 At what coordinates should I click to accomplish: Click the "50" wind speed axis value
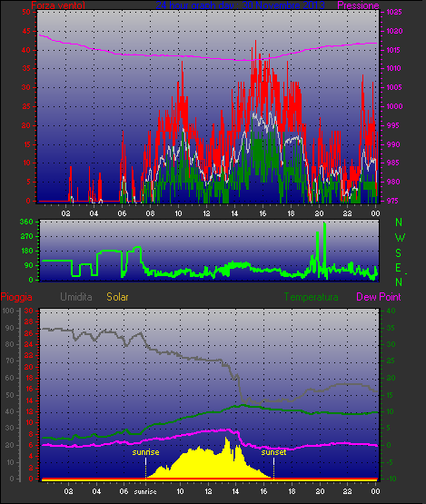tap(26, 12)
